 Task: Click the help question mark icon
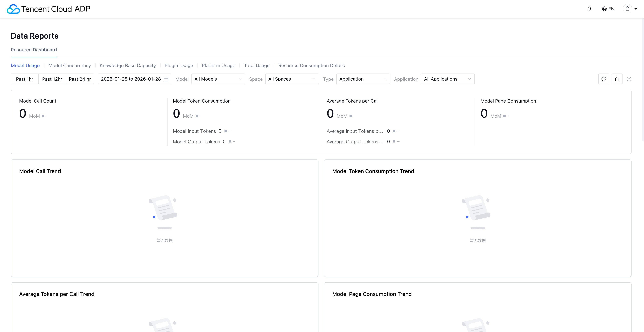coord(629,79)
